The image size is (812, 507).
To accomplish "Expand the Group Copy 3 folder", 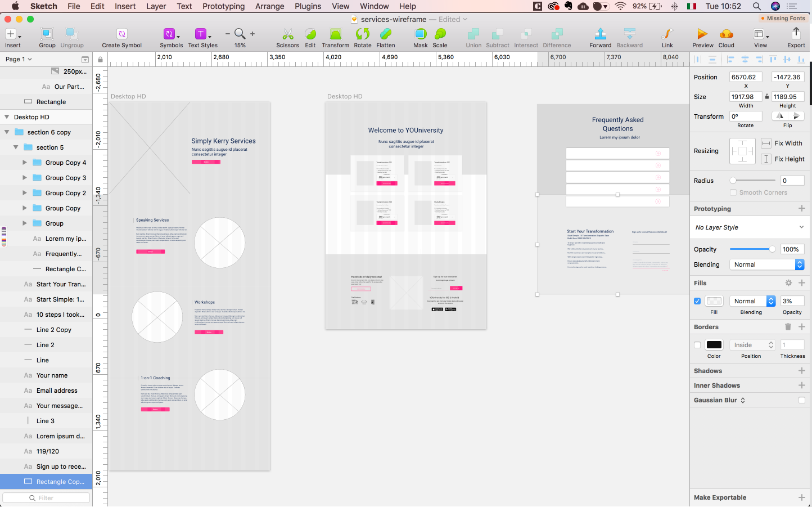I will coord(25,178).
